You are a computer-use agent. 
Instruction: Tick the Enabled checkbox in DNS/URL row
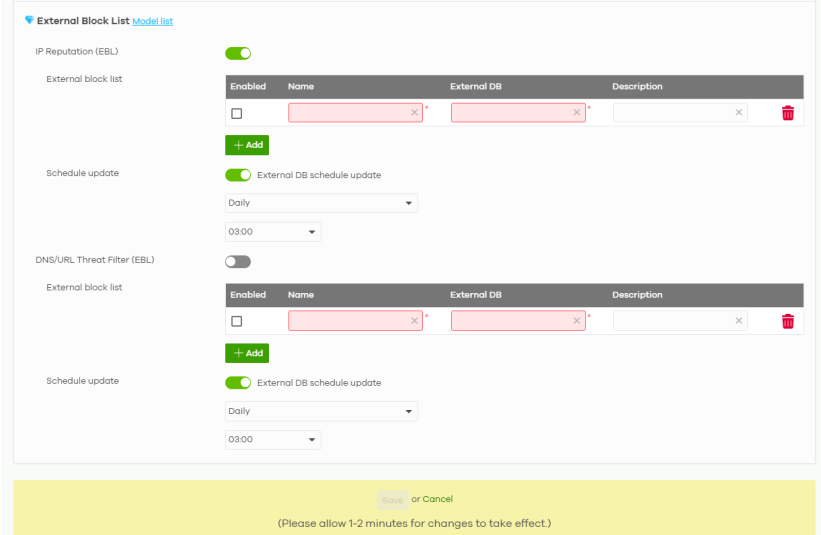tap(237, 321)
